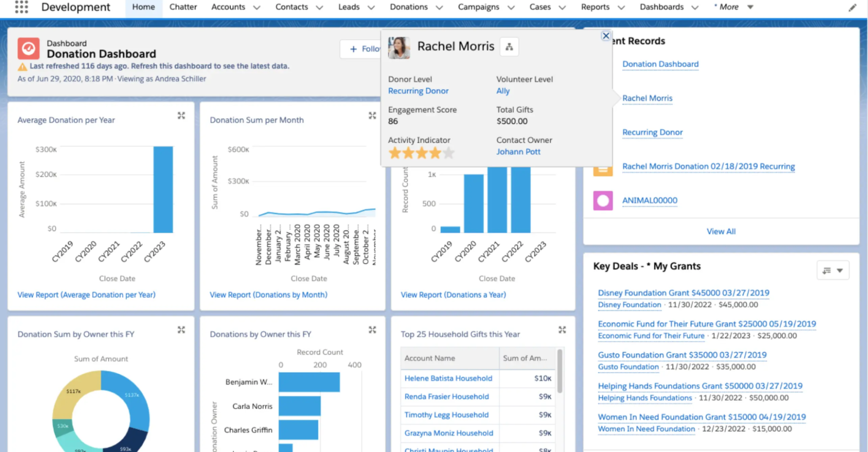This screenshot has height=452, width=868.
Task: Open the Contacts menu chevron
Action: pyautogui.click(x=320, y=8)
